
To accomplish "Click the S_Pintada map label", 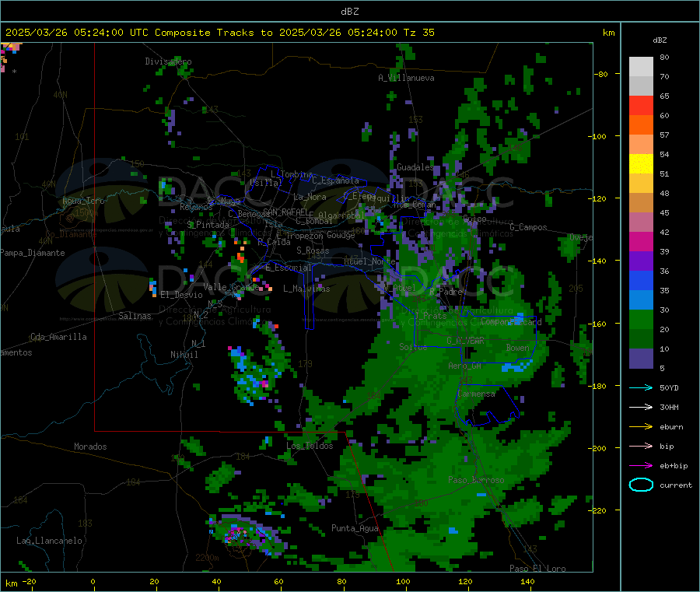I will pyautogui.click(x=208, y=224).
